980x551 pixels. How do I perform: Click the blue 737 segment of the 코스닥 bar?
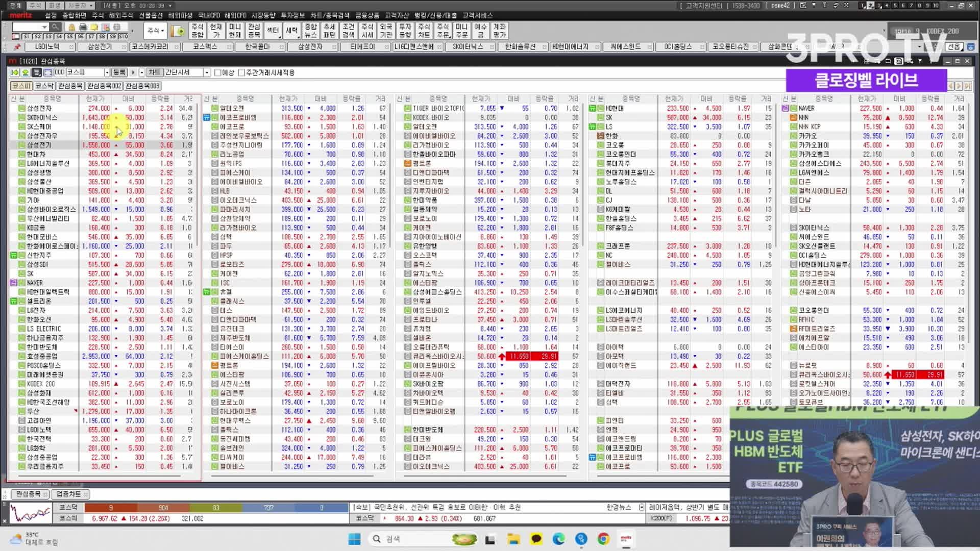click(x=268, y=508)
